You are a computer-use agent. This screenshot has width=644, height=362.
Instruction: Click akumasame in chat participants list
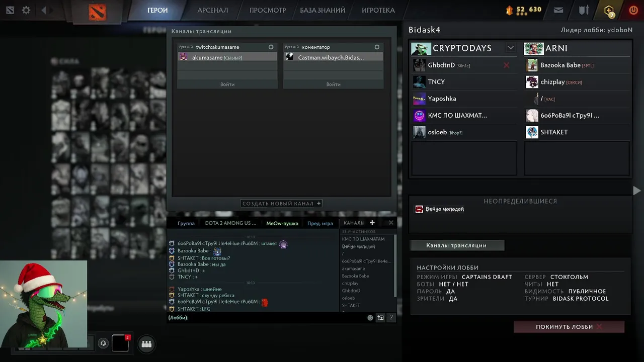[354, 268]
